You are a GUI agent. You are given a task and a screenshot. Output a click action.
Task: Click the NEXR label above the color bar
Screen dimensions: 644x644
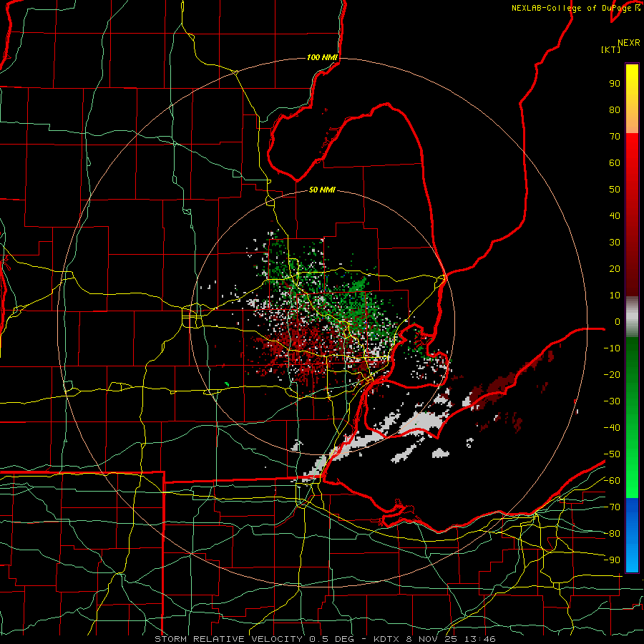(629, 43)
